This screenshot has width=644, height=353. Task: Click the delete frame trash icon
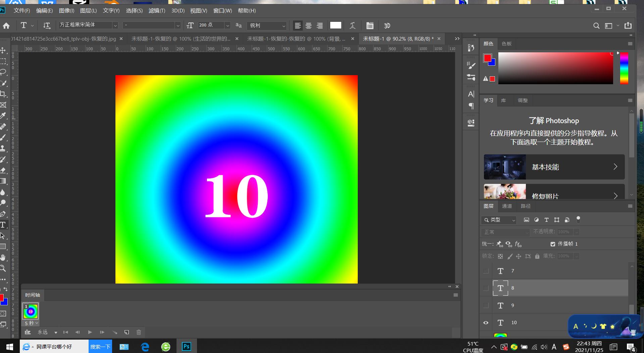139,332
